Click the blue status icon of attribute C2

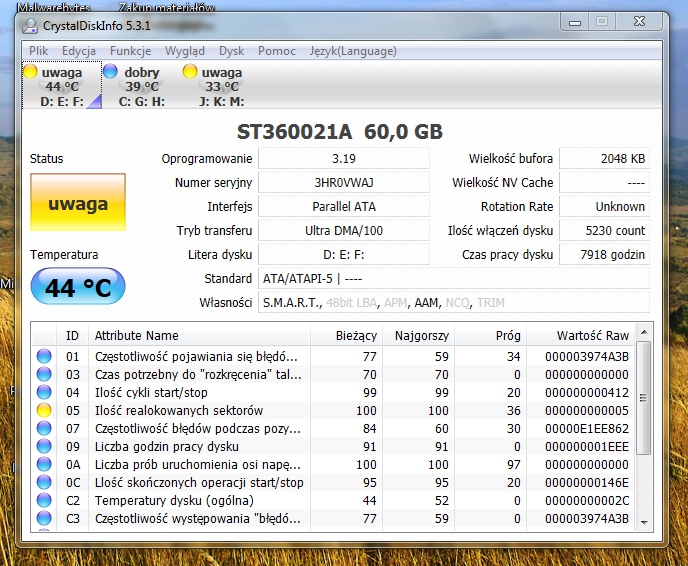point(44,500)
